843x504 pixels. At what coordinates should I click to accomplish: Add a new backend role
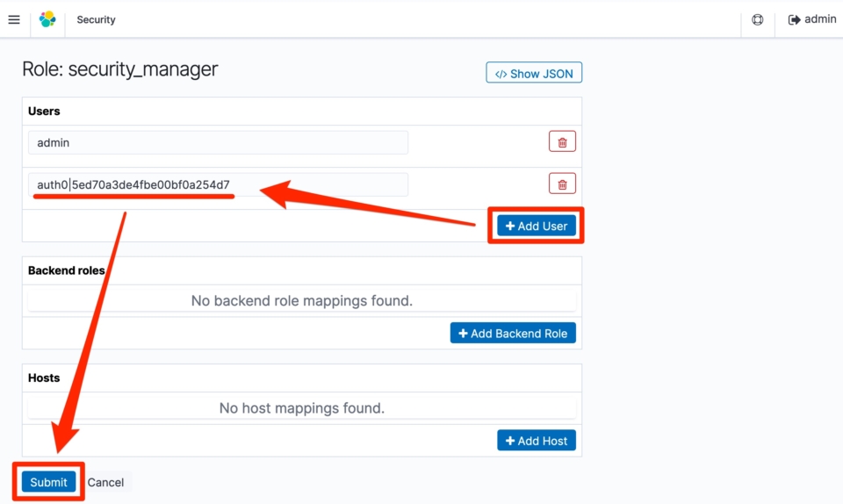tap(513, 333)
